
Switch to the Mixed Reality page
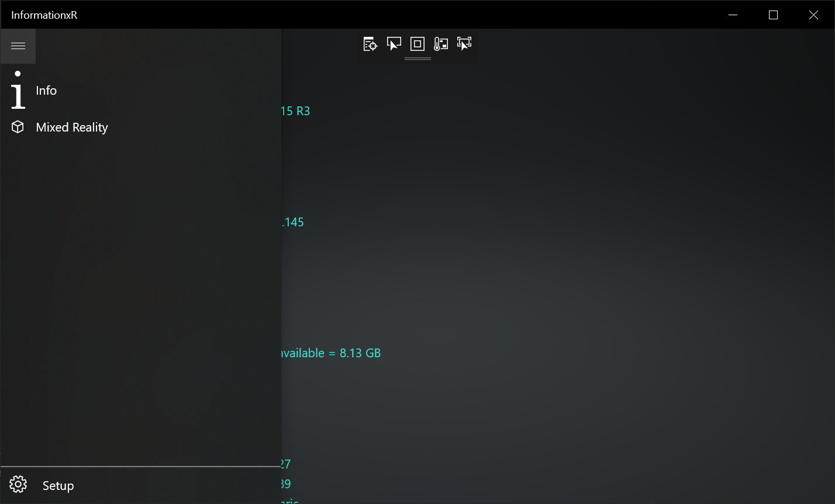click(x=72, y=127)
